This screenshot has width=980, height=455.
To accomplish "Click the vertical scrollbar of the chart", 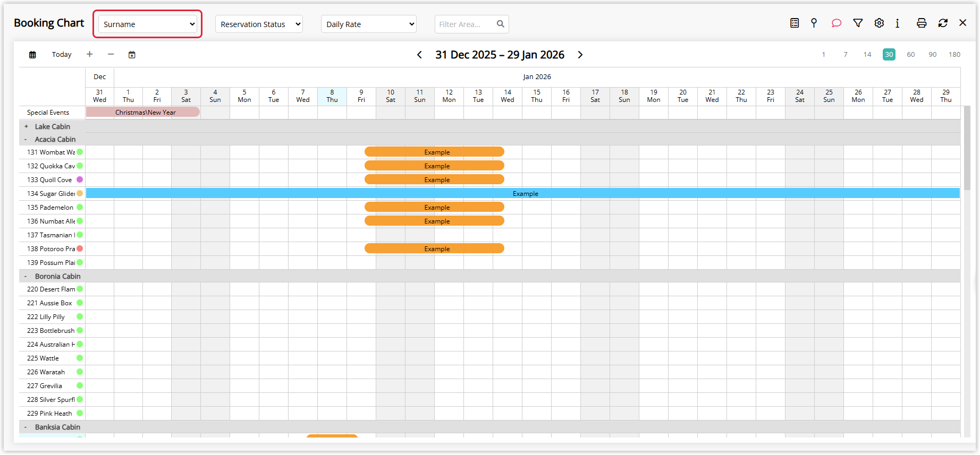I will pos(967,148).
